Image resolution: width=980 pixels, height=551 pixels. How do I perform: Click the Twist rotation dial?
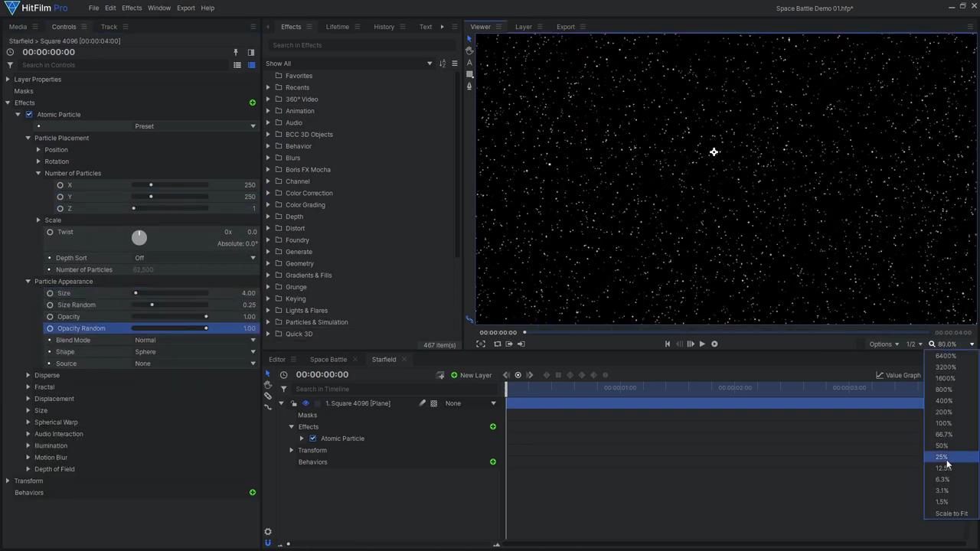139,237
